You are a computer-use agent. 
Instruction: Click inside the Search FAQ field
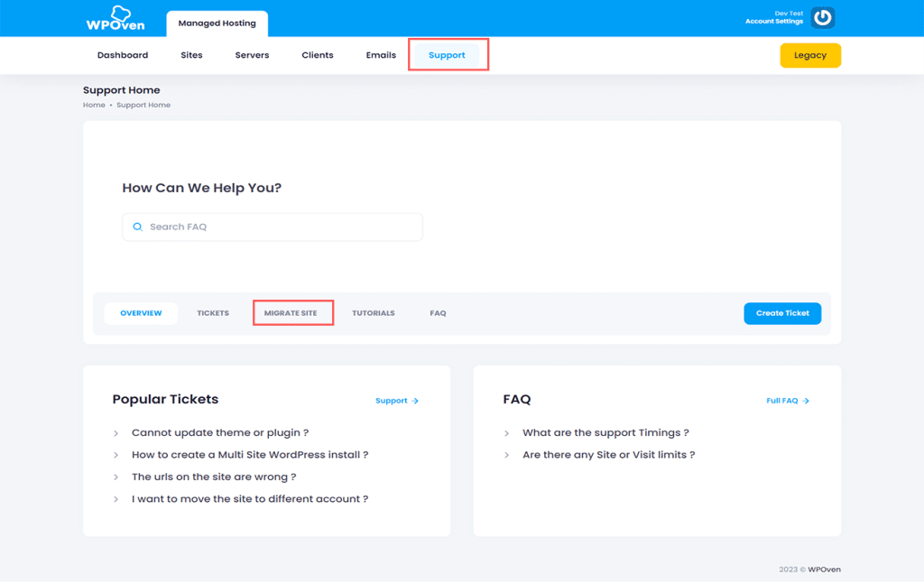point(271,227)
